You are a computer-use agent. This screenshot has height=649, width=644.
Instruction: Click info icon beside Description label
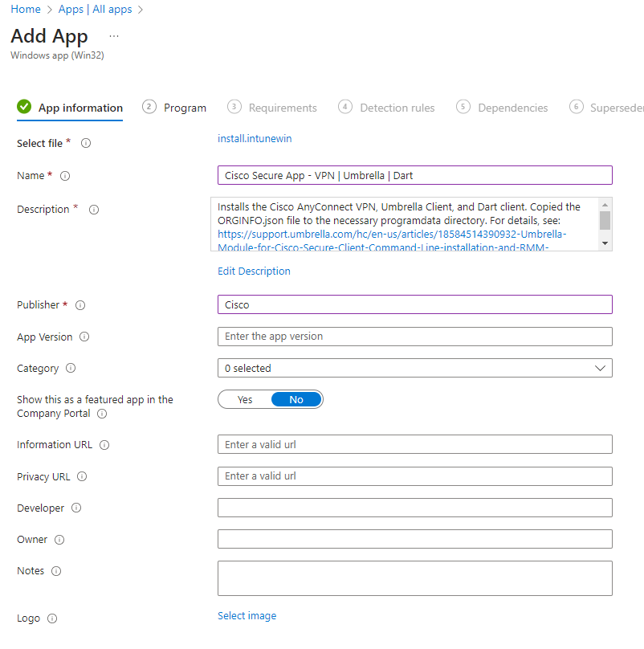pyautogui.click(x=94, y=210)
